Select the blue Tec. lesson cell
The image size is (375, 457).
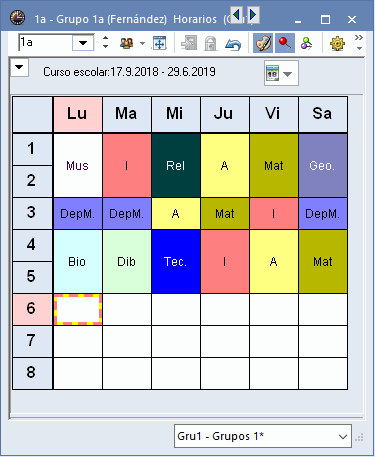pos(176,262)
